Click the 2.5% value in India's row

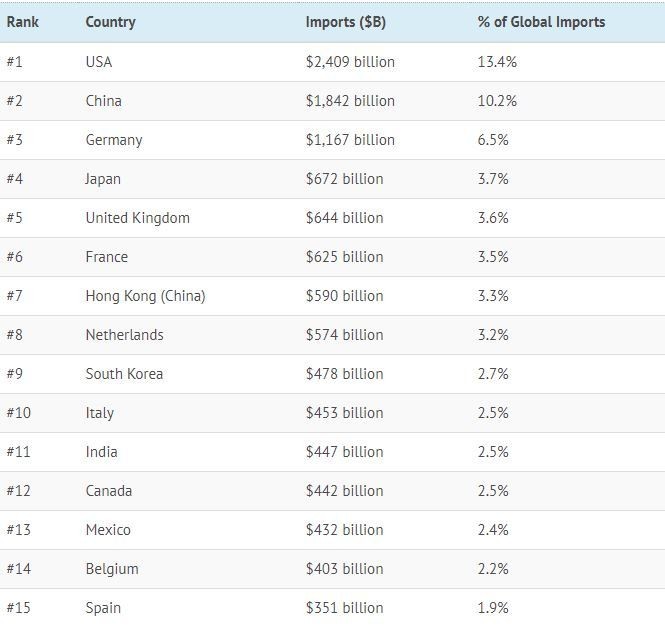(x=493, y=452)
